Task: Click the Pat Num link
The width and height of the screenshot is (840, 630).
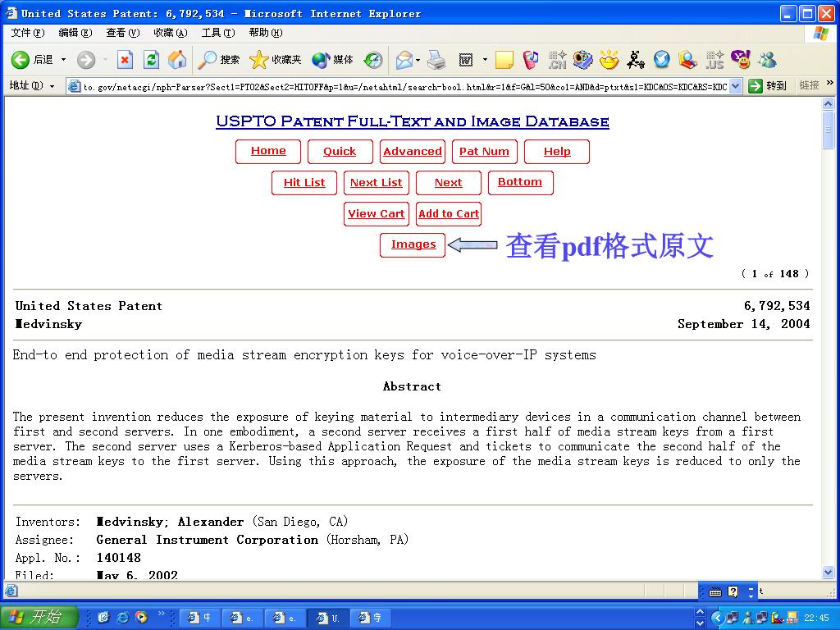Action: (484, 152)
